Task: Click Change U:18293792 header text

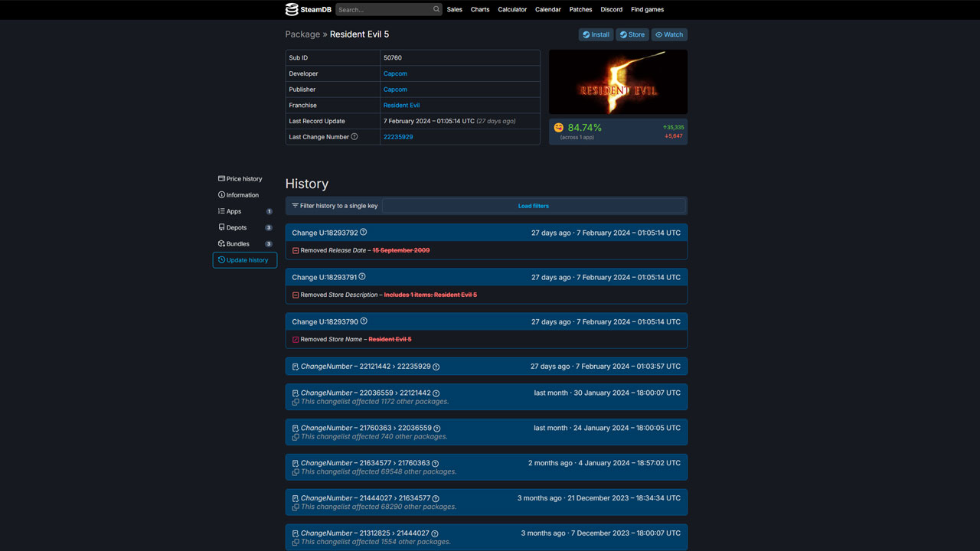Action: coord(325,233)
